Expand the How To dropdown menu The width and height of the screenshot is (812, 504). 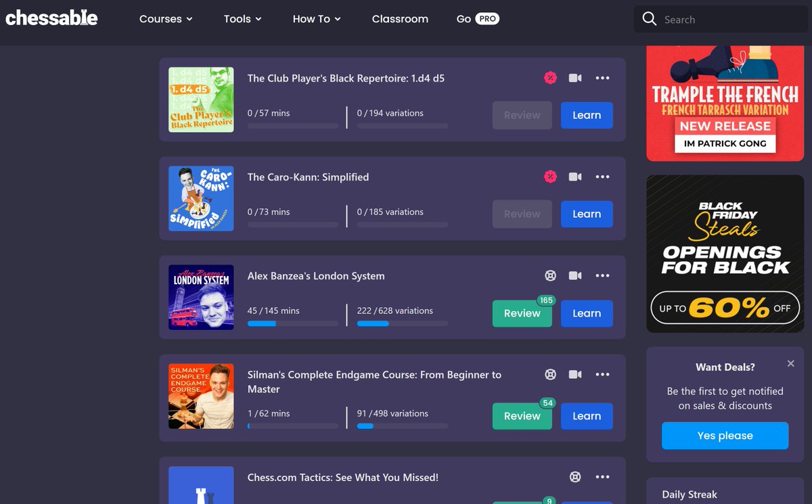pyautogui.click(x=317, y=19)
